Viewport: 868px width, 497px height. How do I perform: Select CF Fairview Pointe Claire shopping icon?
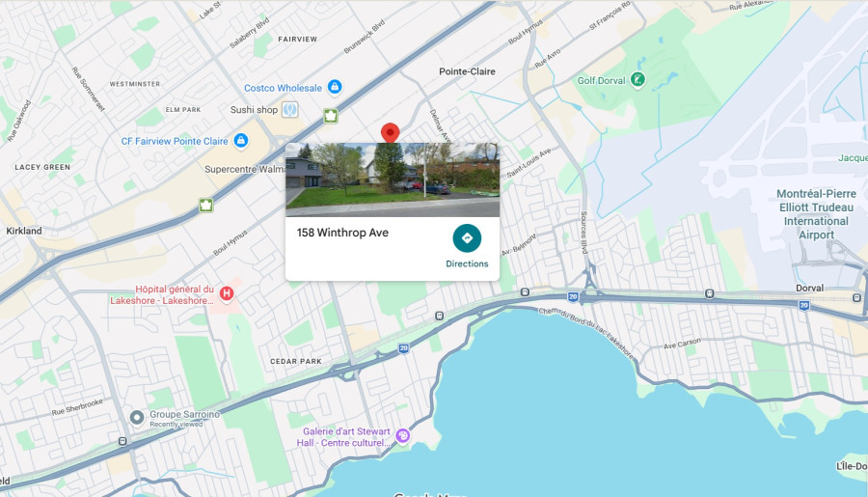pyautogui.click(x=241, y=141)
